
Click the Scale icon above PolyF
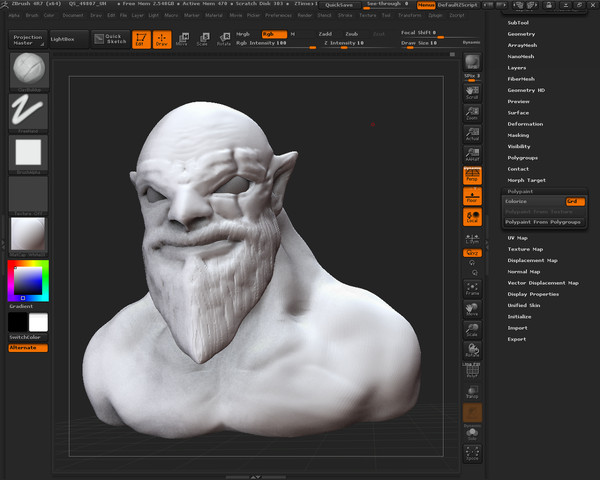pyautogui.click(x=472, y=330)
